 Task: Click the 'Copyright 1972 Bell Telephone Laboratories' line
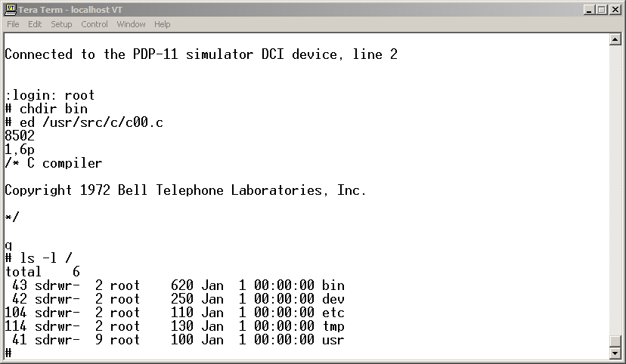(186, 190)
